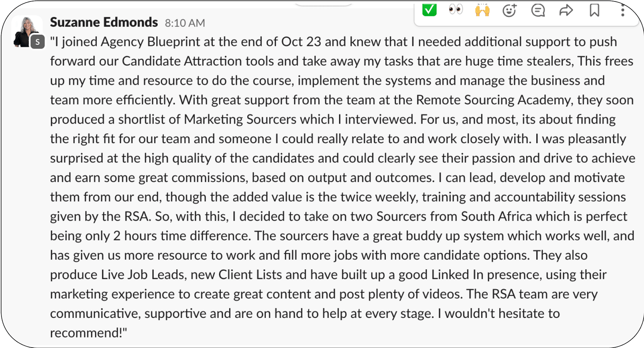
Task: Forward this message with the arrow icon
Action: coord(566,10)
